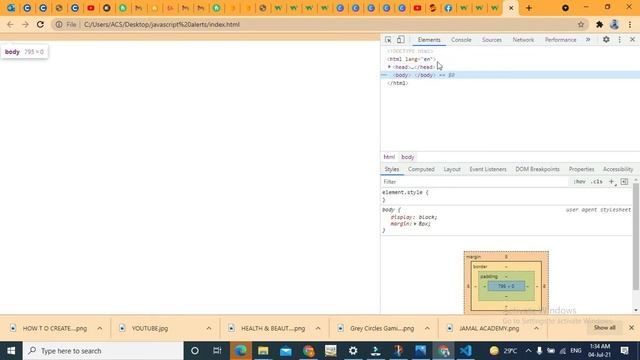Click the element.style rule
Viewport: 640px width, 360px height.
(x=405, y=192)
